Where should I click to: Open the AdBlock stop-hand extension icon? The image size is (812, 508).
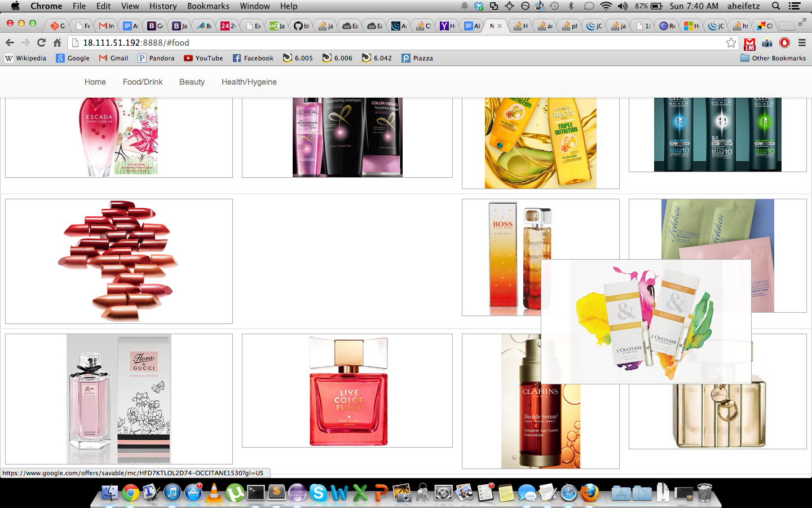click(784, 42)
